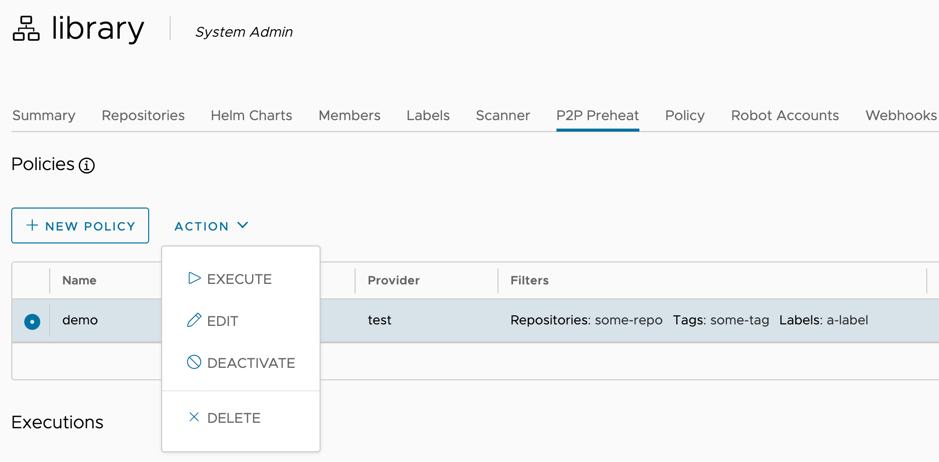The image size is (939, 462).
Task: Sort by the Name column header
Action: pyautogui.click(x=80, y=281)
